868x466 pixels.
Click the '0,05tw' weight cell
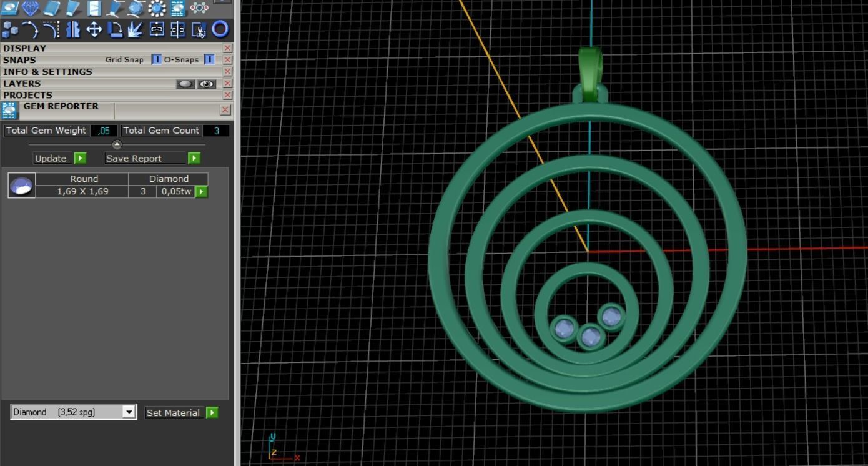click(x=176, y=192)
